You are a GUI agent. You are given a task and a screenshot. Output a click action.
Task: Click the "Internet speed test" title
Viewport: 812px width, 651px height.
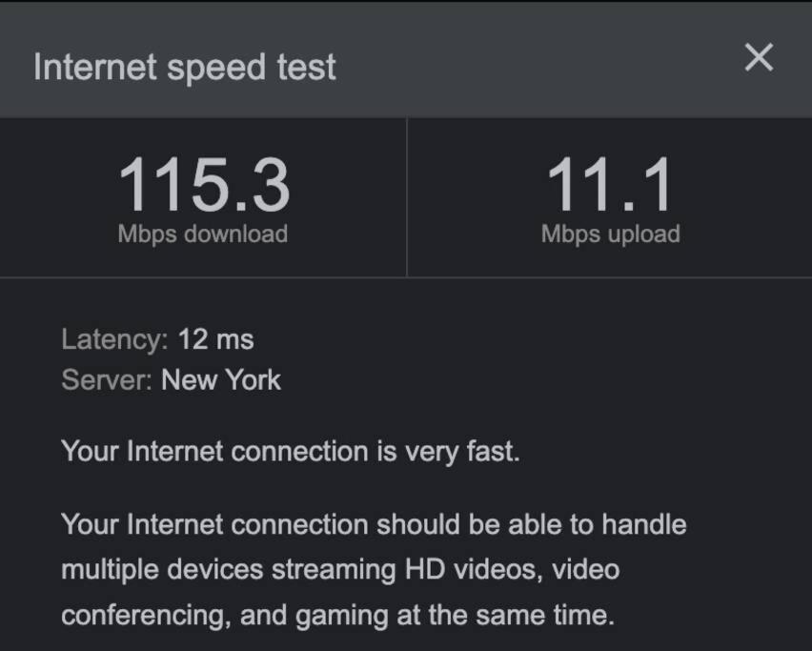point(185,68)
